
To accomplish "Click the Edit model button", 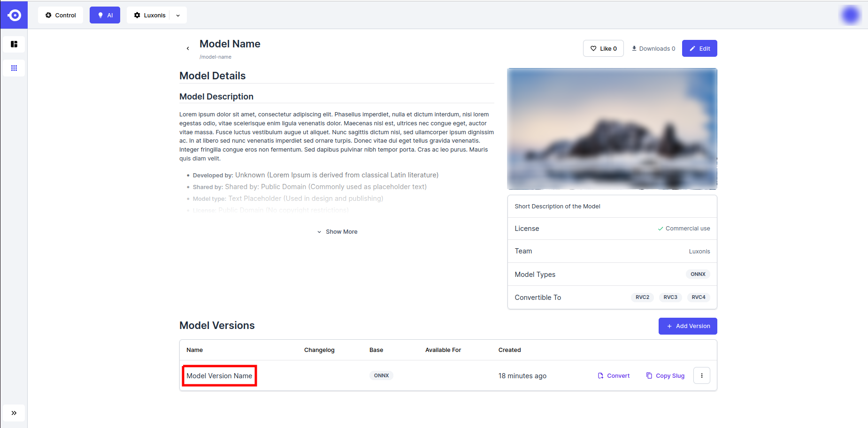I will click(699, 48).
